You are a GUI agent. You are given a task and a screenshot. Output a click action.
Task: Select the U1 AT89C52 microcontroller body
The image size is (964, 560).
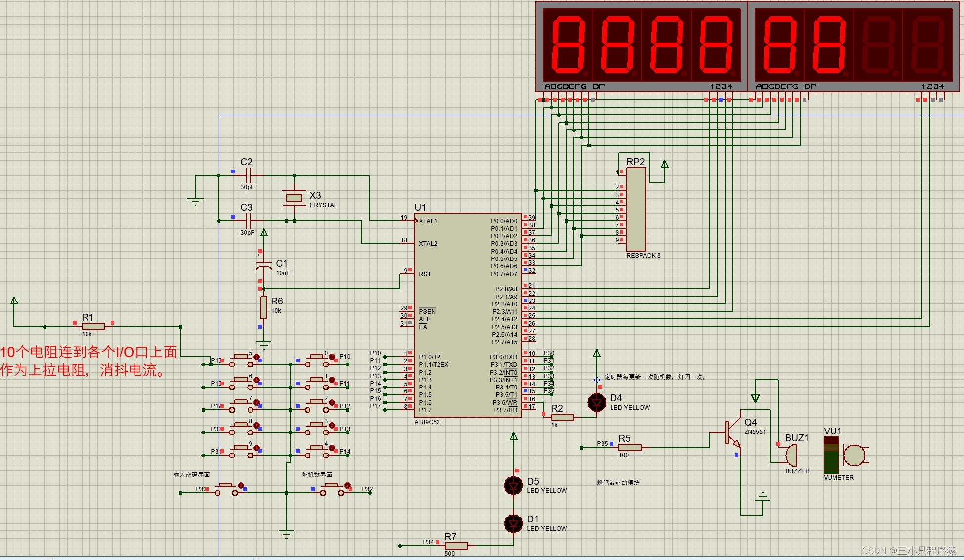467,315
